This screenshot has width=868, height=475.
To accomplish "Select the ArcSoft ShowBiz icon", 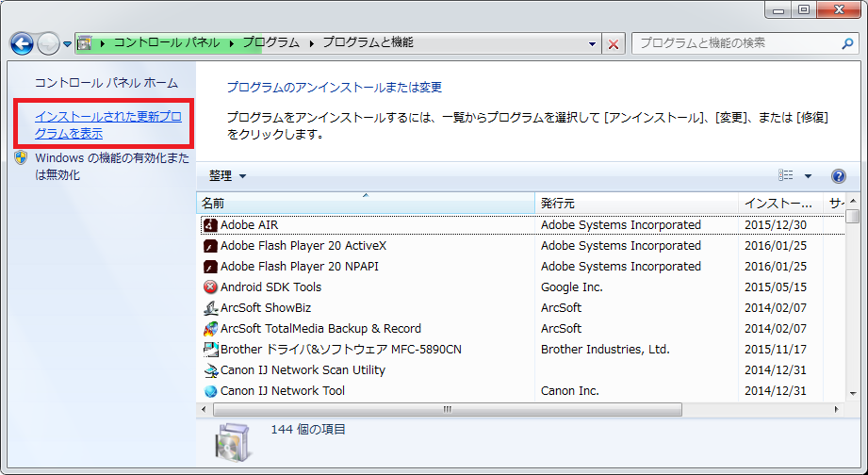I will pyautogui.click(x=210, y=308).
